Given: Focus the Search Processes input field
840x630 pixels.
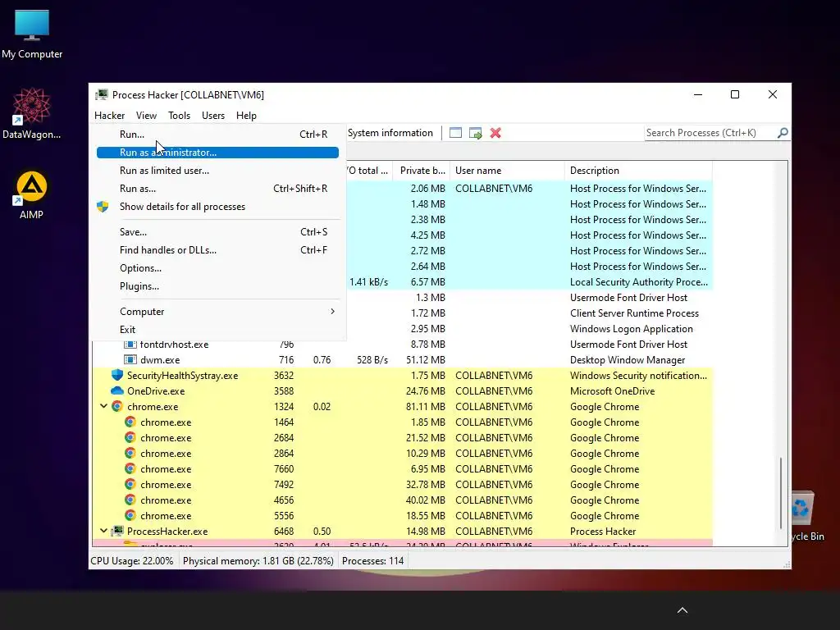Looking at the screenshot, I should [x=711, y=133].
